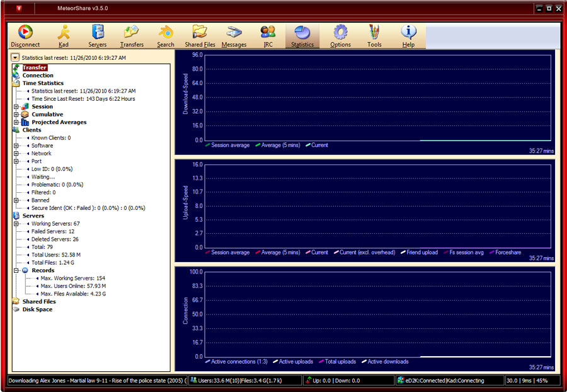Open the IRC chat icon
Image resolution: width=567 pixels, height=392 pixels.
(x=268, y=35)
